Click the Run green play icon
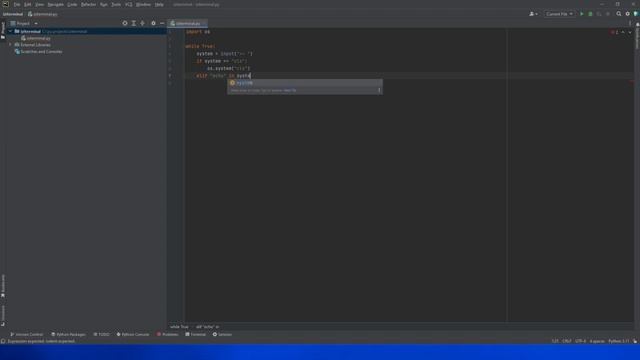Image resolution: width=640 pixels, height=360 pixels. pos(582,14)
